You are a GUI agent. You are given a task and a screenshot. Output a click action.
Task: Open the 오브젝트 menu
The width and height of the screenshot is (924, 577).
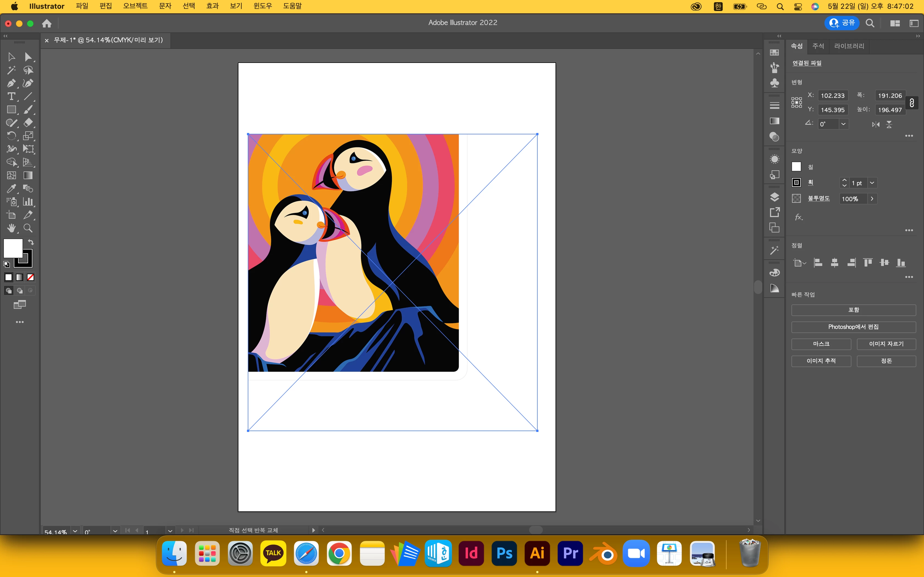[x=135, y=6]
